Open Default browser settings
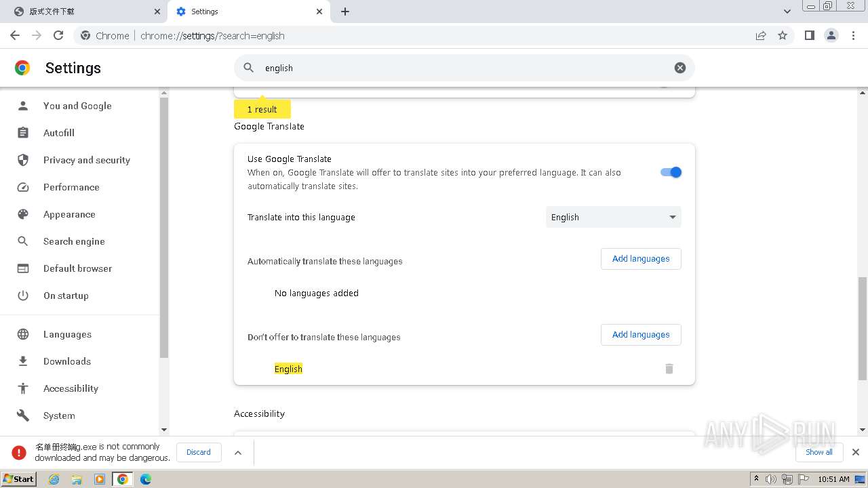Image resolution: width=868 pixels, height=488 pixels. pyautogui.click(x=78, y=268)
